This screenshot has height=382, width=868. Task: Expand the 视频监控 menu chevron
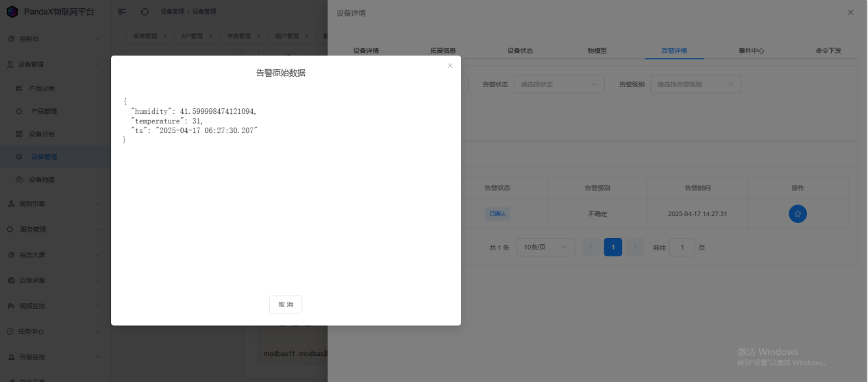click(97, 306)
